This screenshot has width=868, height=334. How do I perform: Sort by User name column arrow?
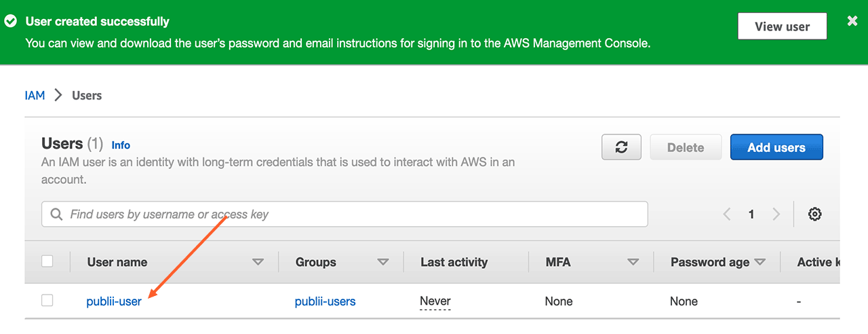click(258, 262)
